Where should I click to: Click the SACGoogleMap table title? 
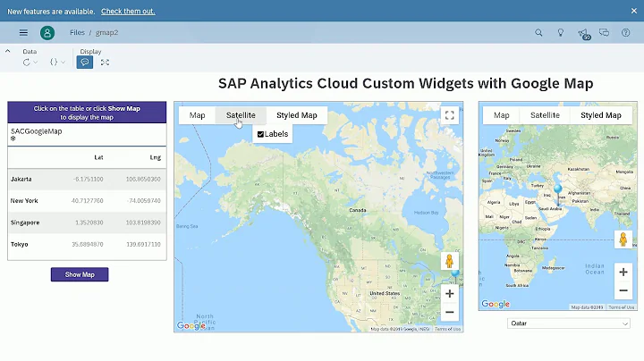pos(36,131)
